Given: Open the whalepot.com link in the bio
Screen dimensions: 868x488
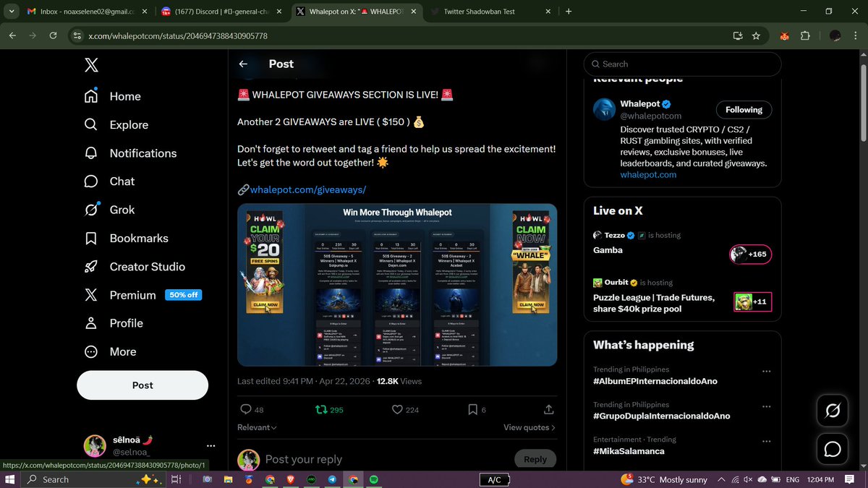Looking at the screenshot, I should pos(648,174).
